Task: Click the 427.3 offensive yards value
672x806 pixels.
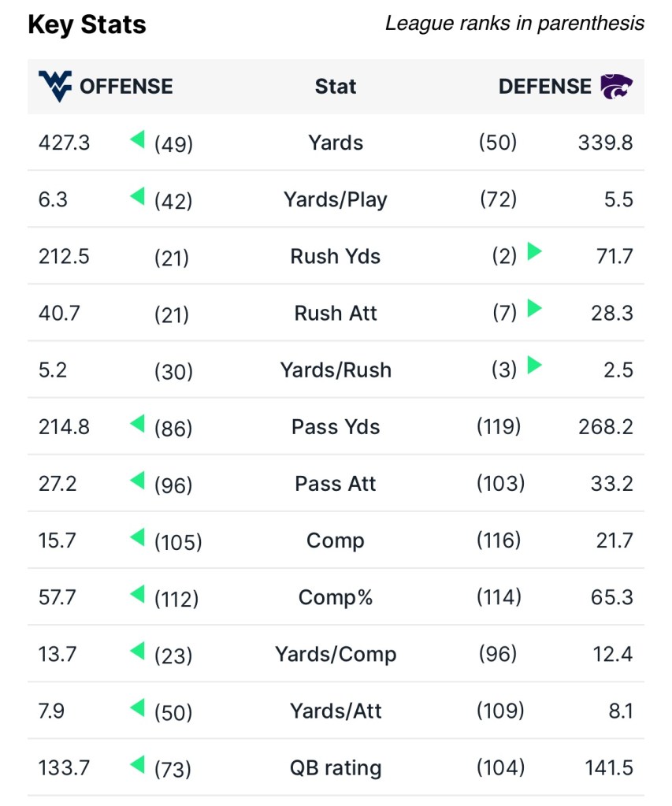Action: pos(64,143)
